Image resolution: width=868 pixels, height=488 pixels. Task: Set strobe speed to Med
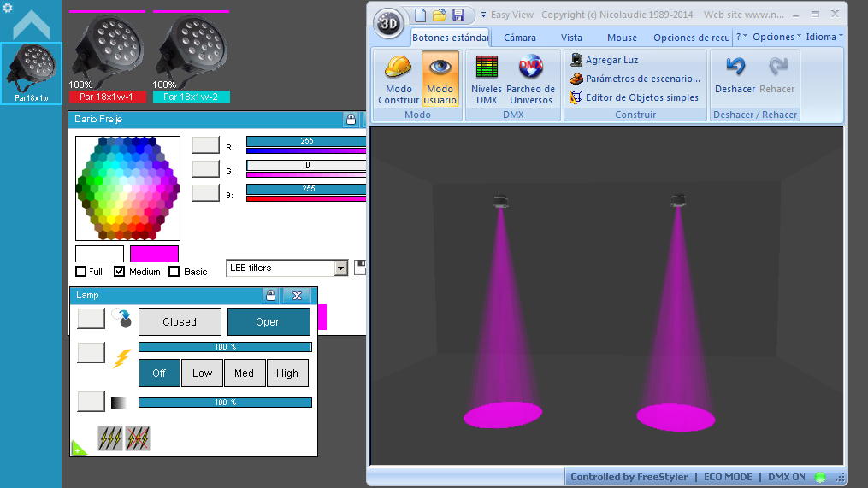coord(244,373)
